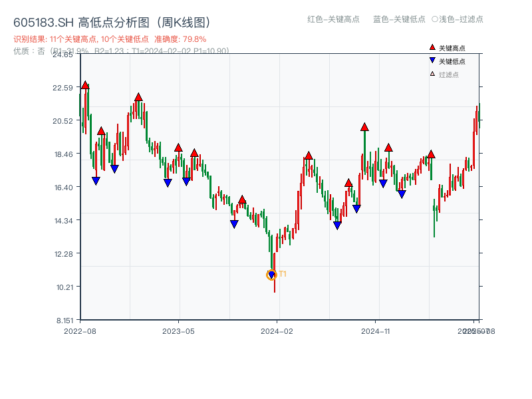Click the blue low-point triangle left of 2023-05
The image size is (532, 399).
coord(168,183)
